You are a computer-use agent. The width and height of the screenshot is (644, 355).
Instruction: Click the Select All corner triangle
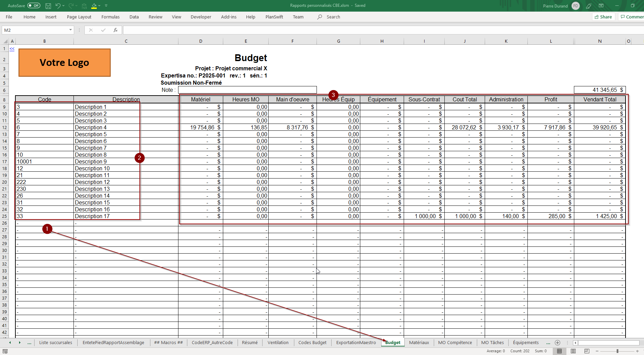(5, 41)
